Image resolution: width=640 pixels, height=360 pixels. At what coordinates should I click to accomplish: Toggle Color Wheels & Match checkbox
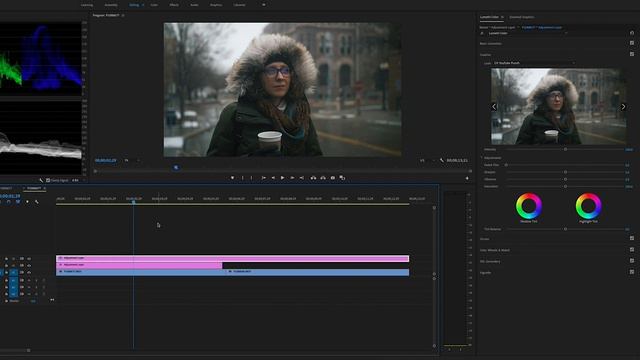pyautogui.click(x=632, y=249)
